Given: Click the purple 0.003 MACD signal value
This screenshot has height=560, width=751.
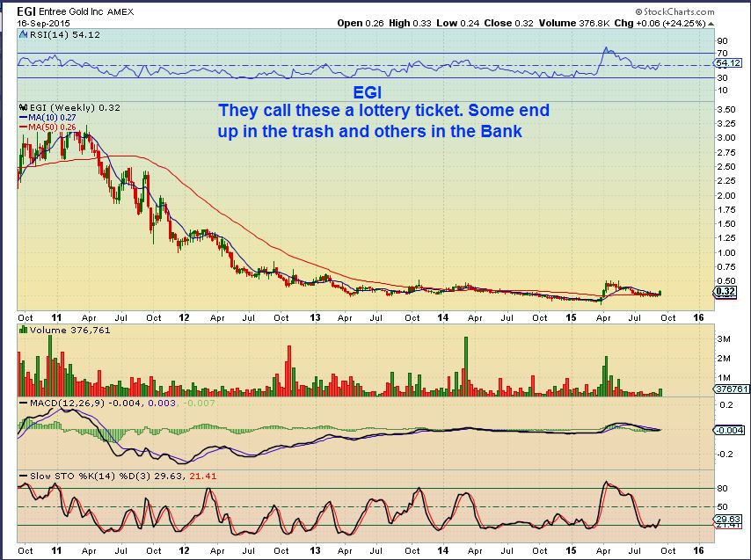Looking at the screenshot, I should pos(162,403).
